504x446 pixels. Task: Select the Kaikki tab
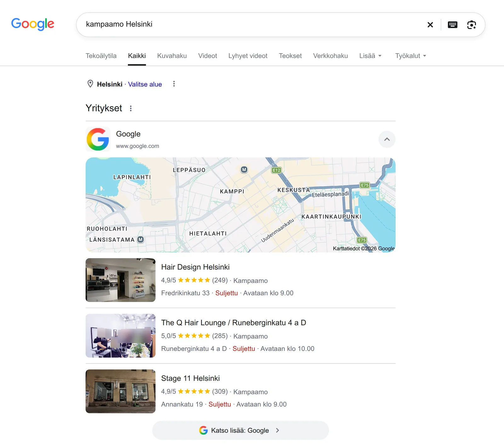137,56
